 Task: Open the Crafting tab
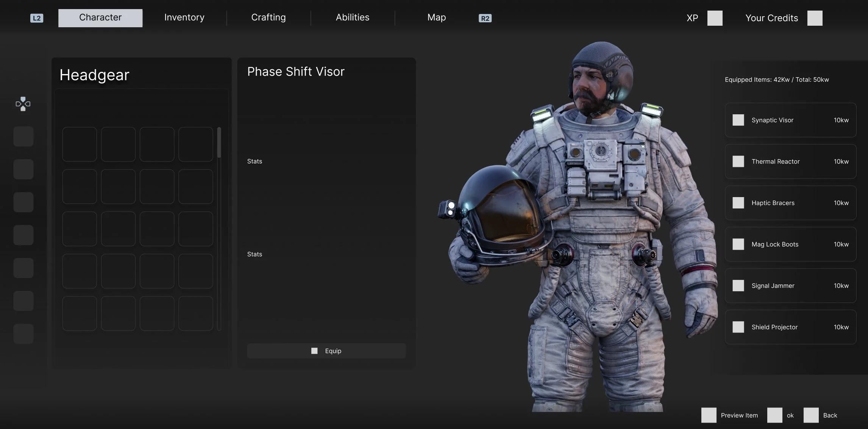point(269,18)
